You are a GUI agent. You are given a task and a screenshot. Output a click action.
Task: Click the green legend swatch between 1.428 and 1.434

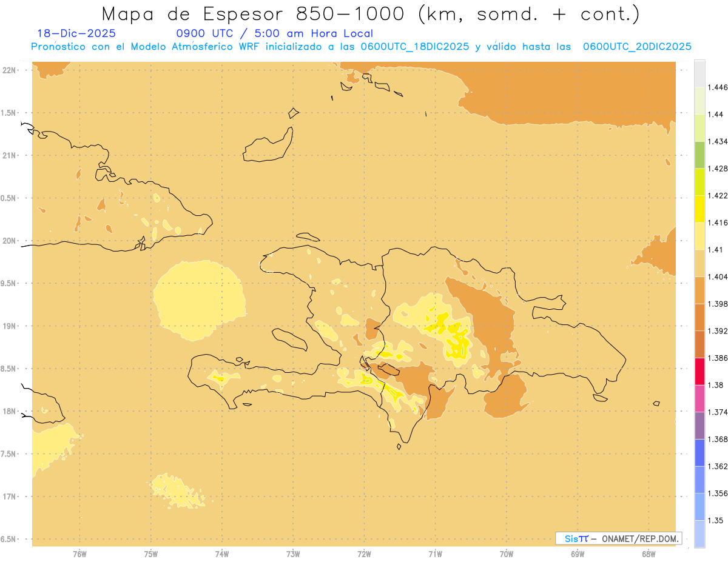[699, 155]
